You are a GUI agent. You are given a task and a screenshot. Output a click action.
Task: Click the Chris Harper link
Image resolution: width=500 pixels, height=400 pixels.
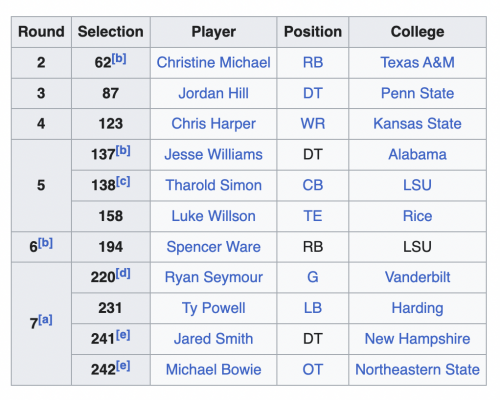[x=213, y=124]
